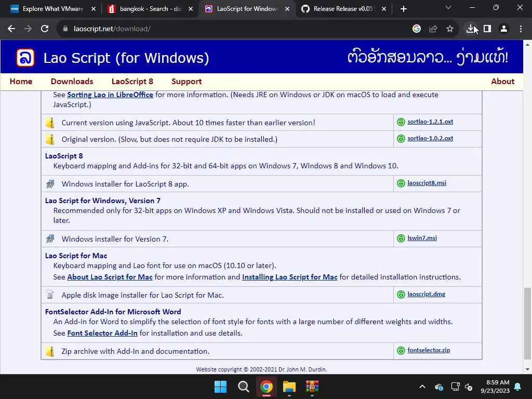Click the scrollbar down arrow

click(527, 369)
